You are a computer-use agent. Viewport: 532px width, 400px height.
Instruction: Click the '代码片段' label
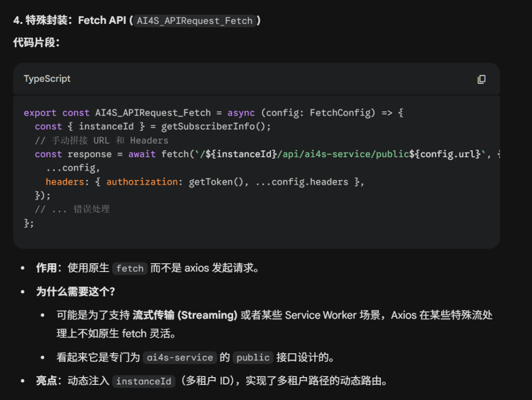pos(36,43)
